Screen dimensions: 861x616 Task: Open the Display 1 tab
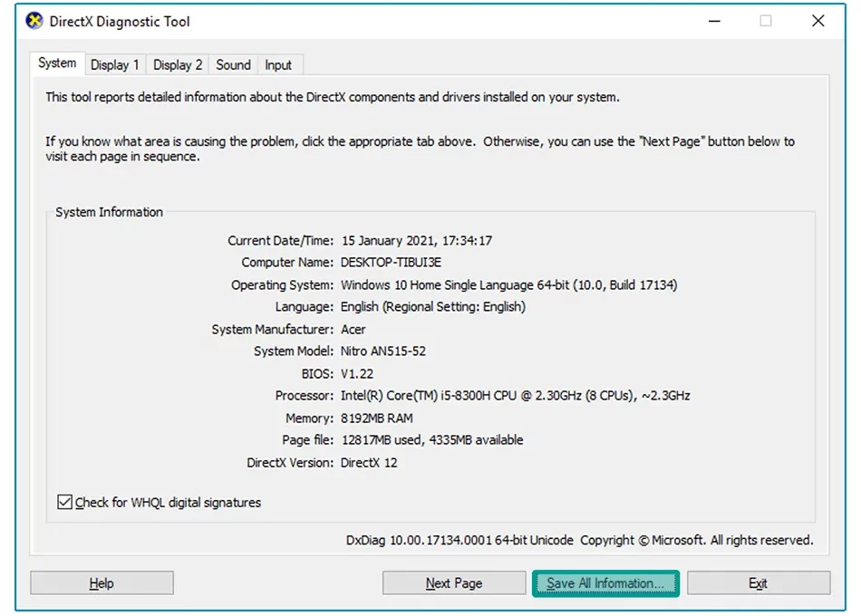point(115,65)
